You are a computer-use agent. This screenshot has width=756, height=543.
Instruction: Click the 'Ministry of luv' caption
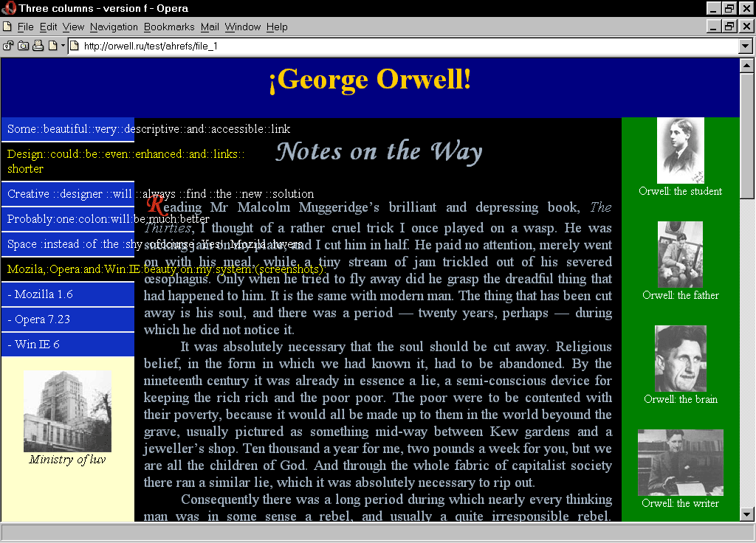tap(67, 460)
